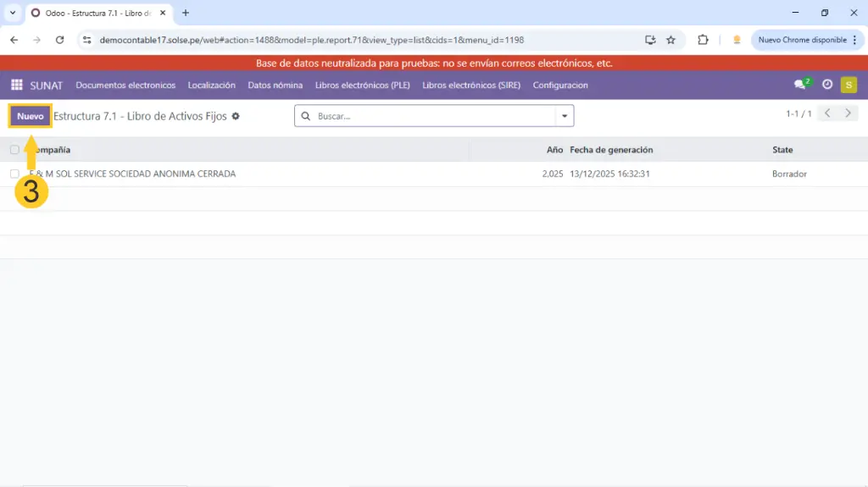Click the Buscar search input field
The height and width of the screenshot is (487, 868).
click(x=432, y=116)
